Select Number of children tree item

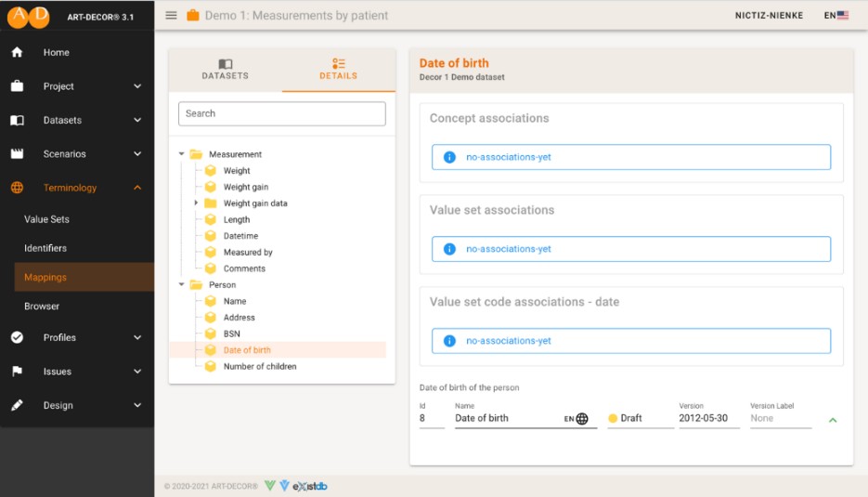tap(259, 367)
